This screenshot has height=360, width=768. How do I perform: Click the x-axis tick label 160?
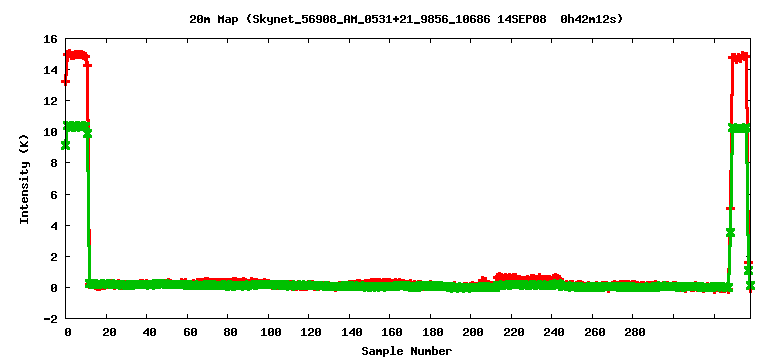[389, 333]
